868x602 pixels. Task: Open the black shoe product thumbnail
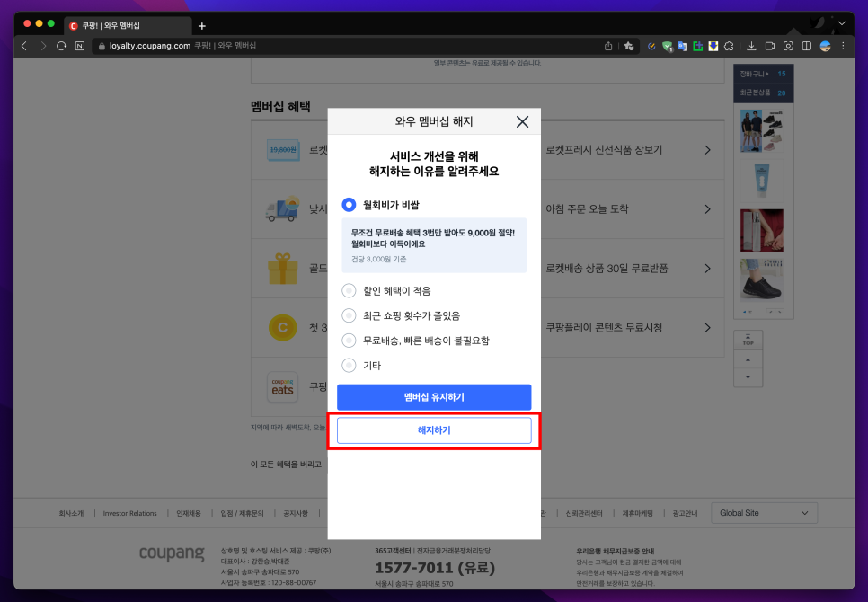[x=762, y=280]
